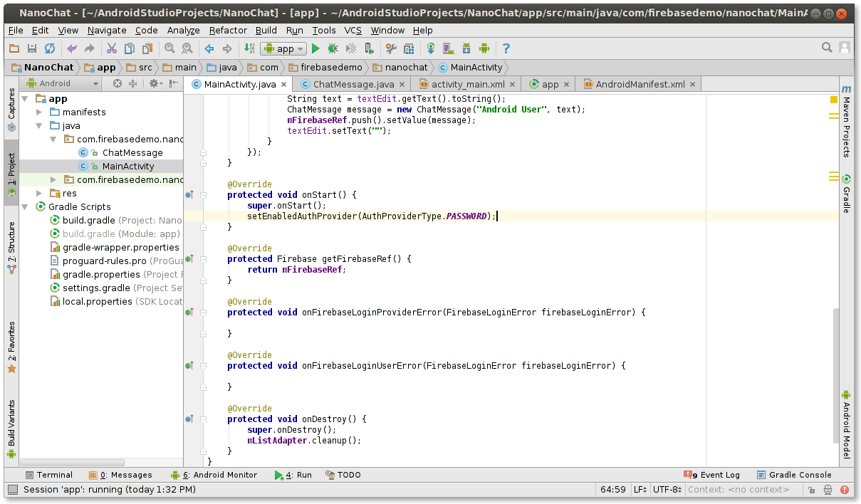Toggle read-only lock icon in status bar

tap(811, 490)
